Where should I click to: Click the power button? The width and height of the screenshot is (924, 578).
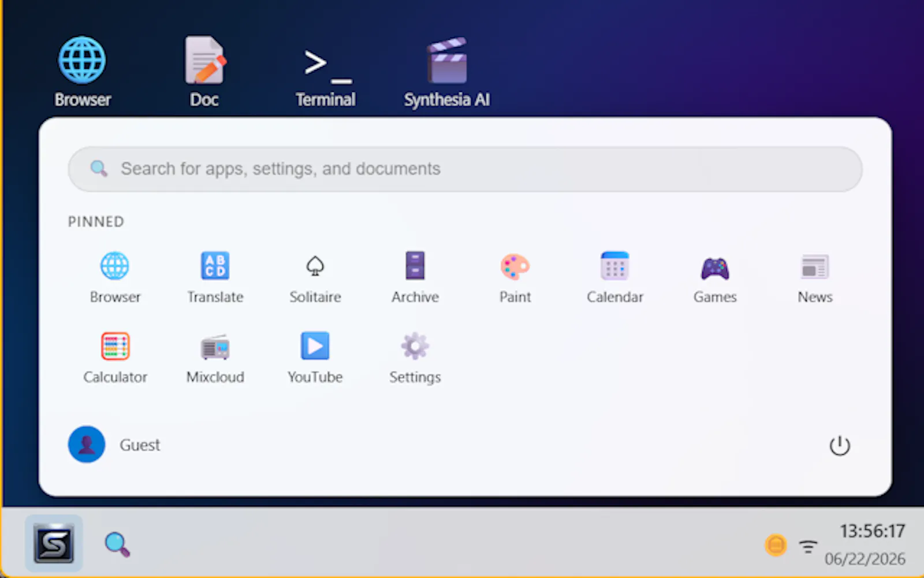(x=840, y=446)
